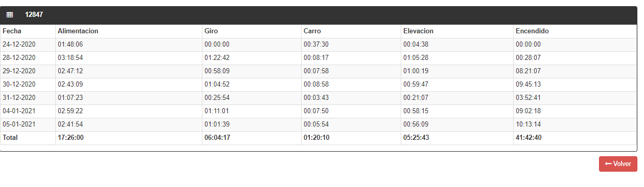Click total Encendido value 41:42:40
This screenshot has width=644, height=187.
(529, 138)
